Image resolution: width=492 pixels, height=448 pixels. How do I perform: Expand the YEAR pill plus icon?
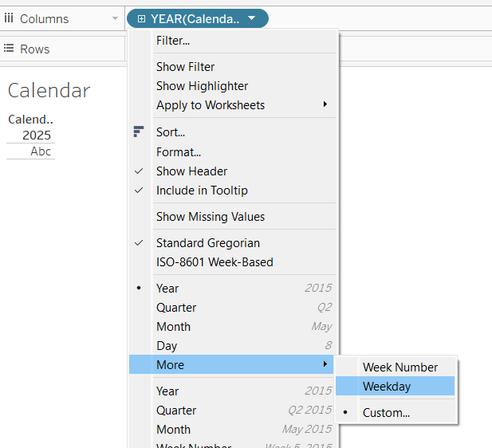[141, 18]
